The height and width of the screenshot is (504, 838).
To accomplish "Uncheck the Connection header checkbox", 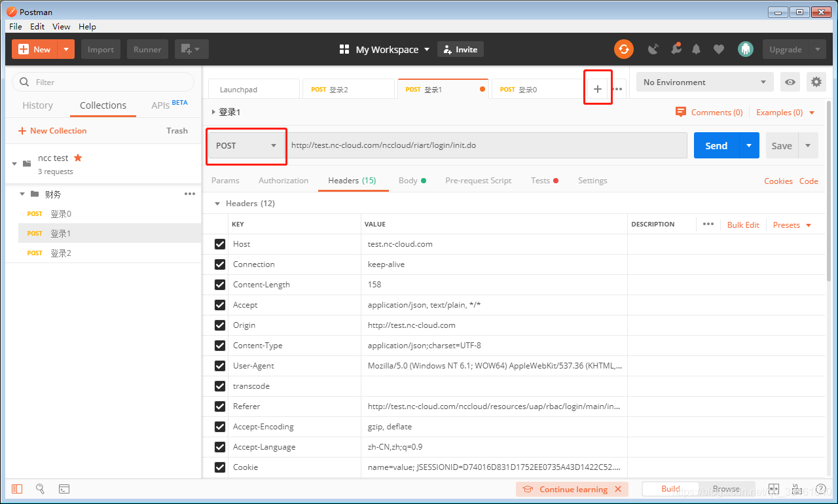I will point(220,264).
